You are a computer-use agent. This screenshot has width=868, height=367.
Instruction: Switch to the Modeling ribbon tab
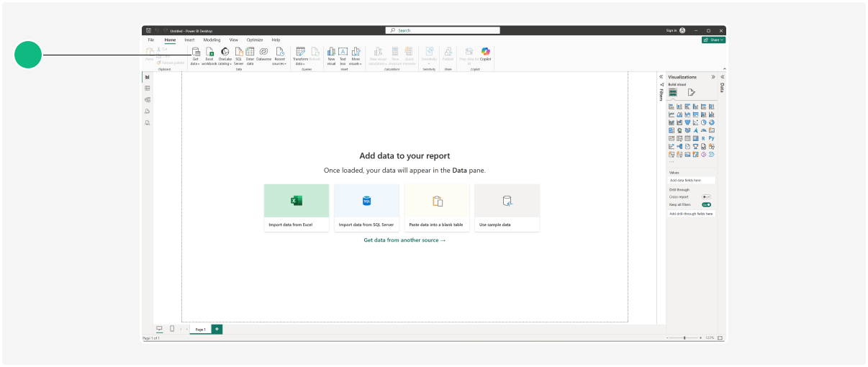212,40
